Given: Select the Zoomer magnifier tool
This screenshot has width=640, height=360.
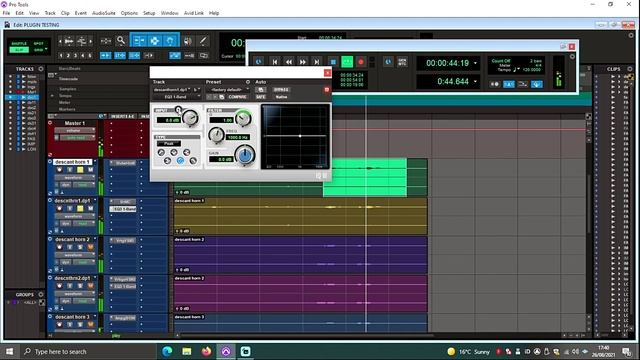Looking at the screenshot, I should click(121, 40).
